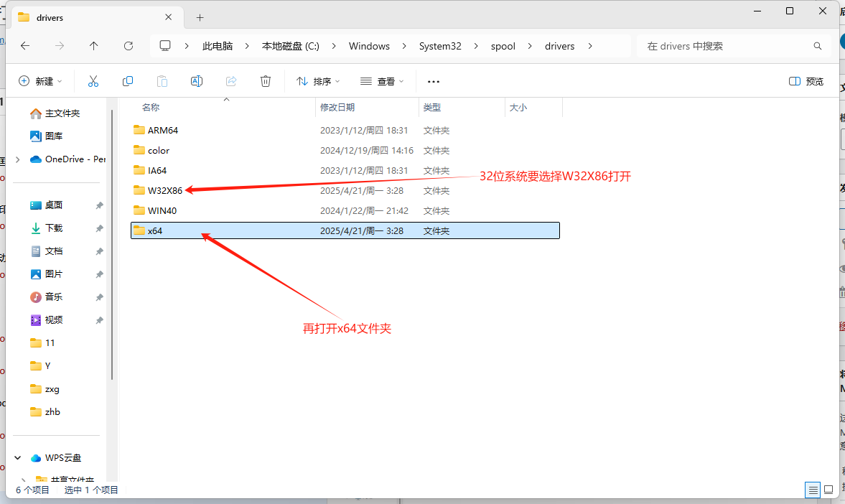Open the 新建 new item dropdown
Screen dimensions: 845x504
click(x=40, y=81)
